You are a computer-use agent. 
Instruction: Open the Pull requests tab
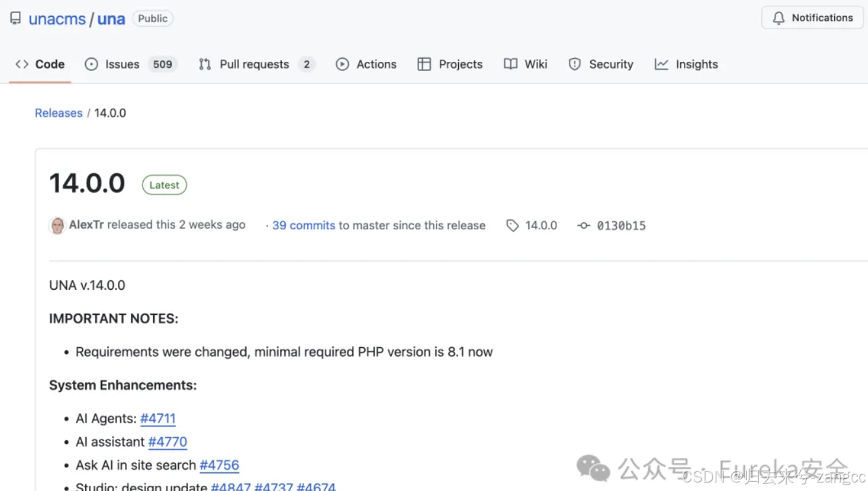[257, 64]
